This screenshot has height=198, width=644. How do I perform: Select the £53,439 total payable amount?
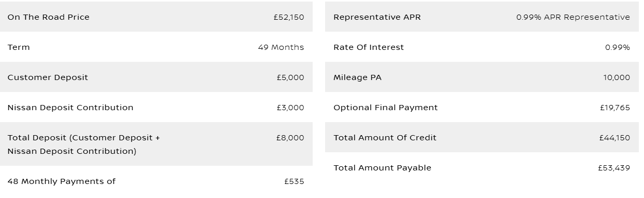click(x=614, y=168)
